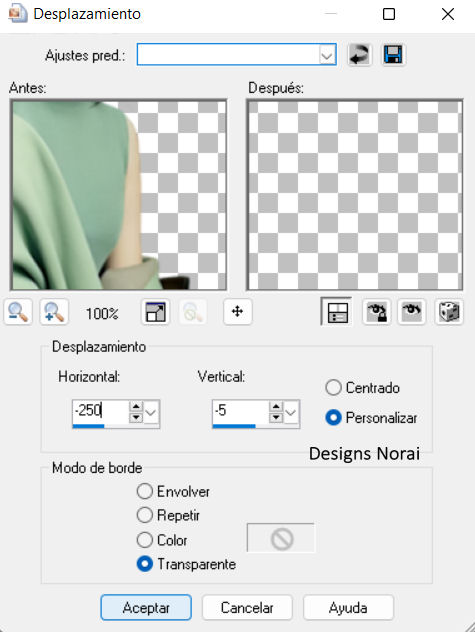Viewport: 475px width, 632px height.
Task: Click the Vertical offset input field
Action: click(240, 412)
